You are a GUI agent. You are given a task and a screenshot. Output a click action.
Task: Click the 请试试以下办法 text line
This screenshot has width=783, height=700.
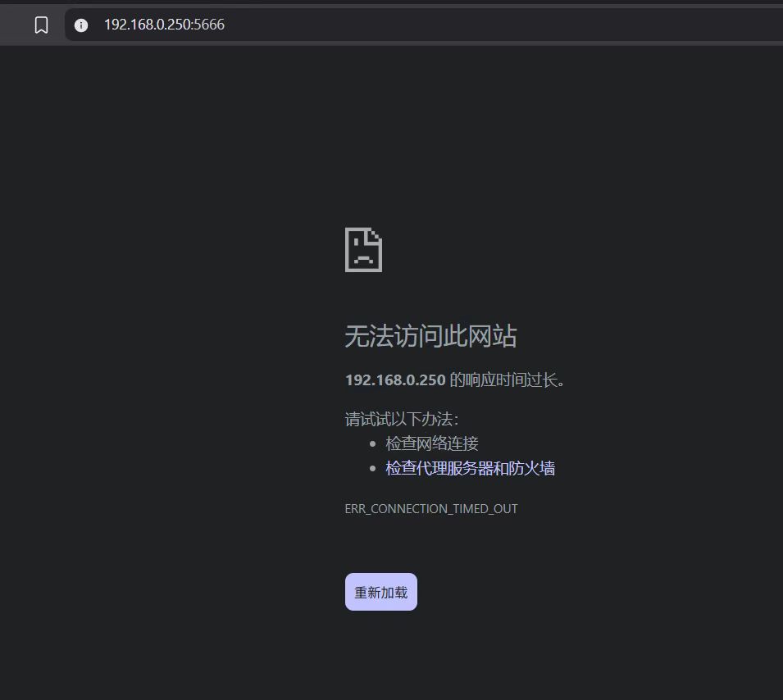pyautogui.click(x=402, y=419)
